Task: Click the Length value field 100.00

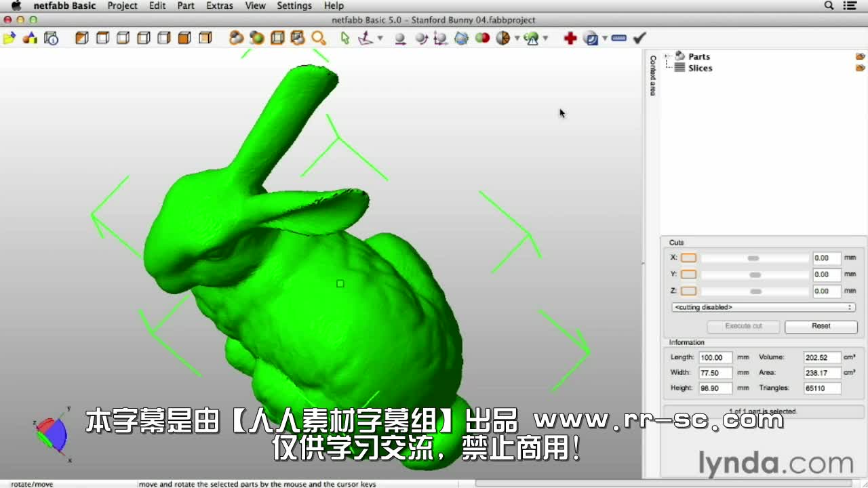Action: point(715,357)
